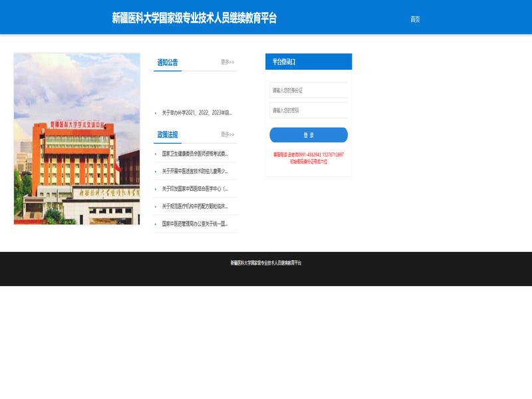Click the password input field
This screenshot has height=399, width=532.
309,110
